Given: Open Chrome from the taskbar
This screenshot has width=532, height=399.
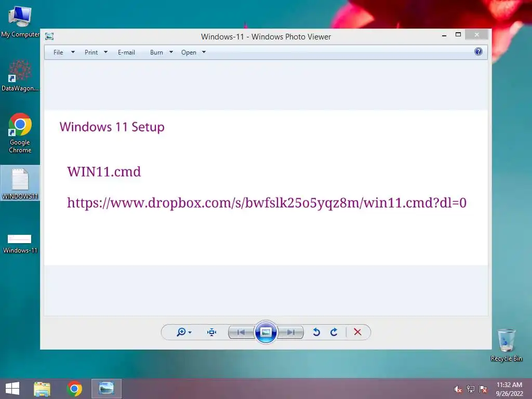Looking at the screenshot, I should (74, 389).
